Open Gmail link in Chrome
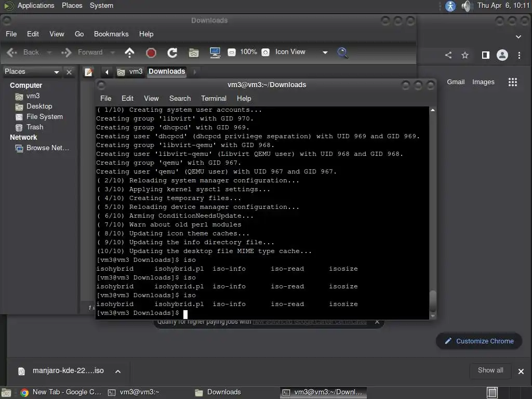 [456, 82]
